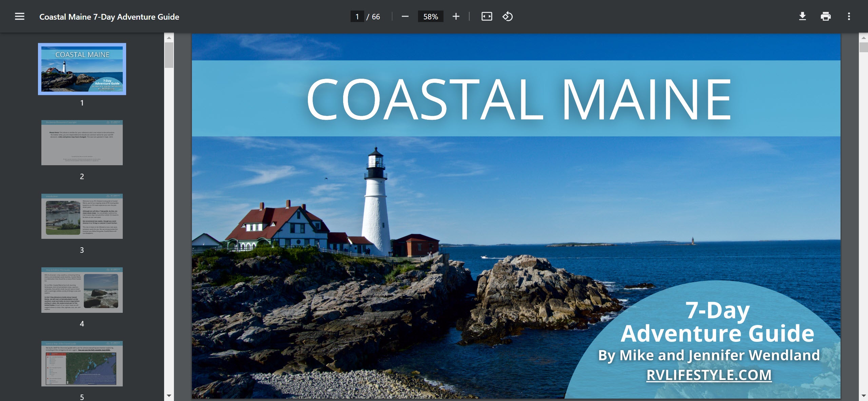The image size is (868, 401).
Task: Click the document title Coastal Maine 7-Day Adventure Guide
Action: pos(108,16)
